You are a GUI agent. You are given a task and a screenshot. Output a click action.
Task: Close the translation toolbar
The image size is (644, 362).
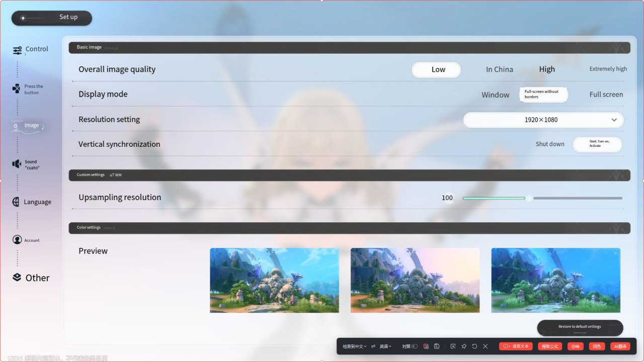[x=485, y=346]
